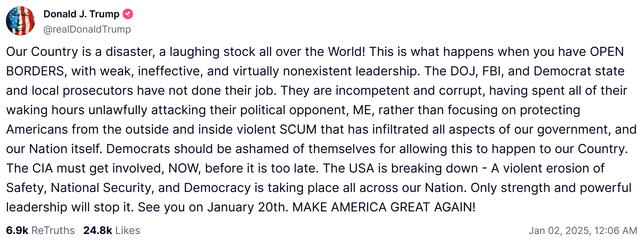The height and width of the screenshot is (243, 644).
Task: View the 24.8k likes number
Action: [98, 231]
